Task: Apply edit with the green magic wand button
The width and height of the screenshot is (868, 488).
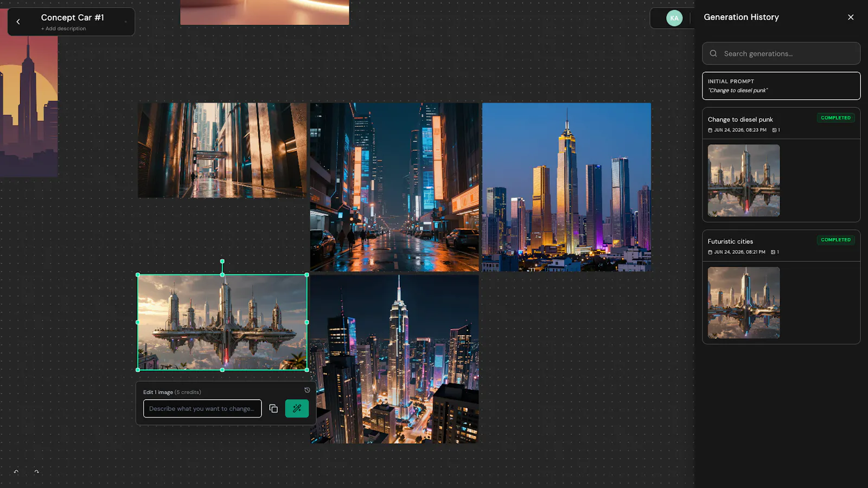Action: pos(297,408)
